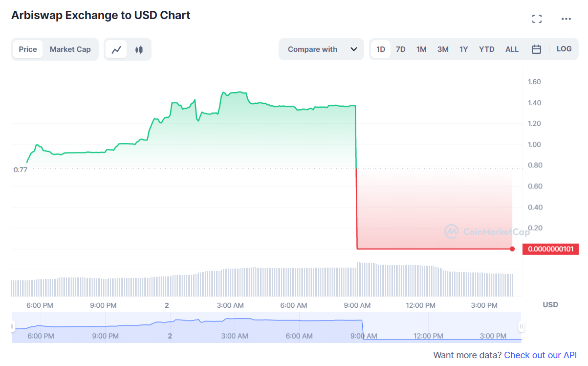
Task: Toggle LOG scale on the chart
Action: [564, 49]
